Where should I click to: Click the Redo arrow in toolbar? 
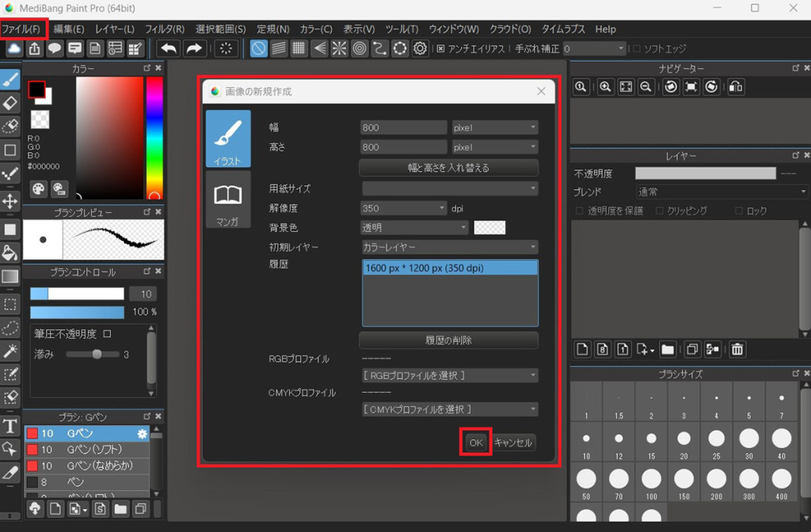tap(193, 48)
